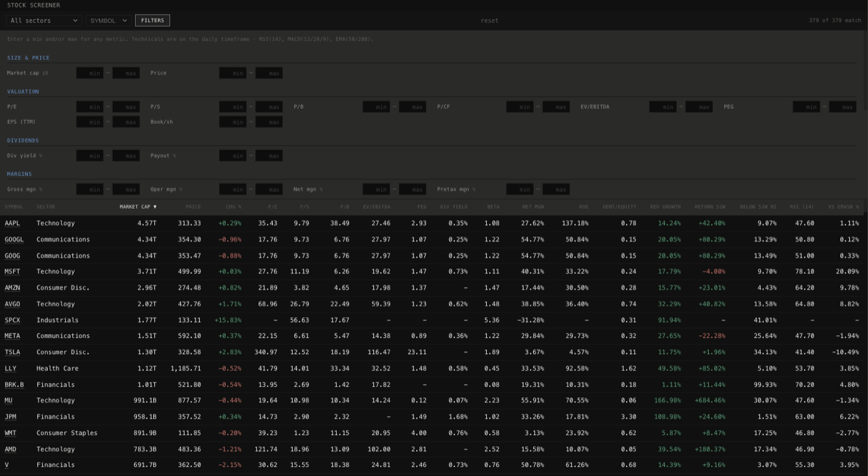868x476 pixels.
Task: Click the 1,185.71 price cell
Action: 186,368
